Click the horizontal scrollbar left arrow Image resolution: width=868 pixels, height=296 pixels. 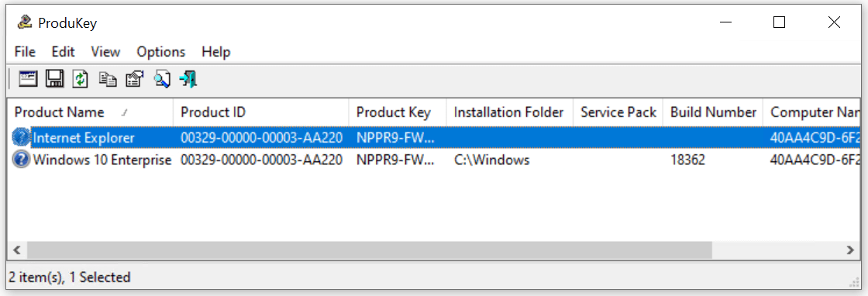16,250
